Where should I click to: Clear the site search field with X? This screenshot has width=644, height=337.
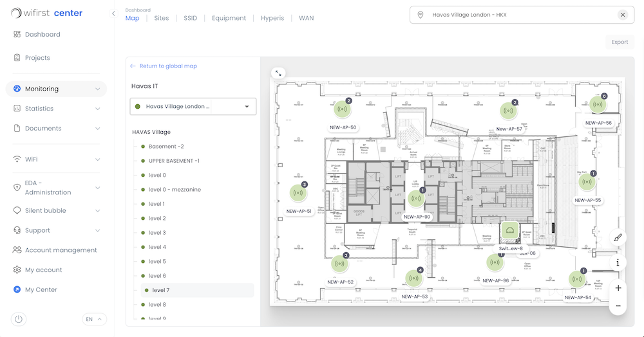click(623, 15)
